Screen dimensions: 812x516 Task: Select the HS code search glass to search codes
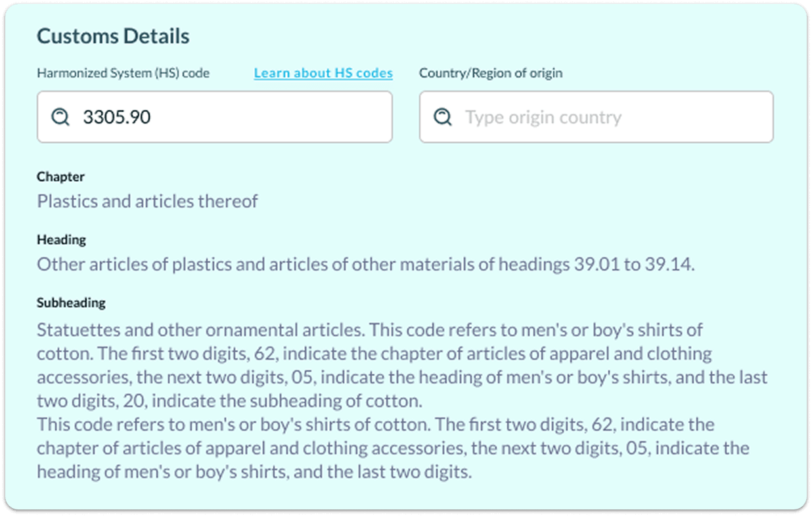[x=60, y=116]
